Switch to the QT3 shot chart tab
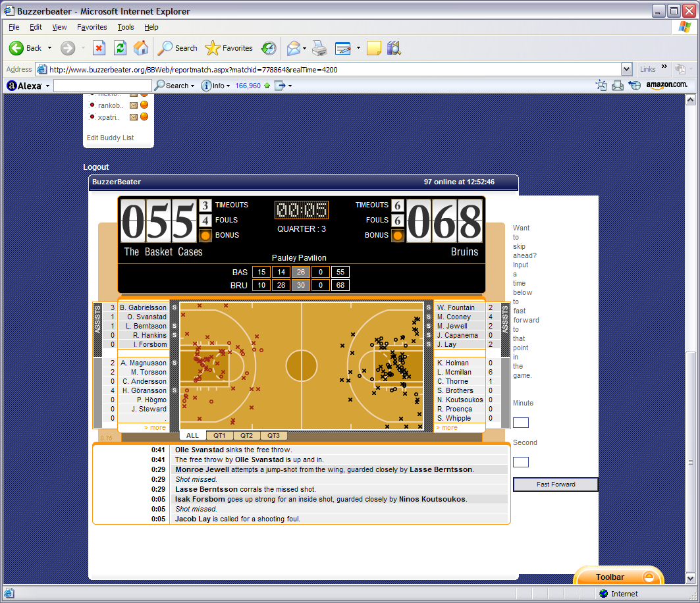The width and height of the screenshot is (700, 603). pyautogui.click(x=274, y=436)
